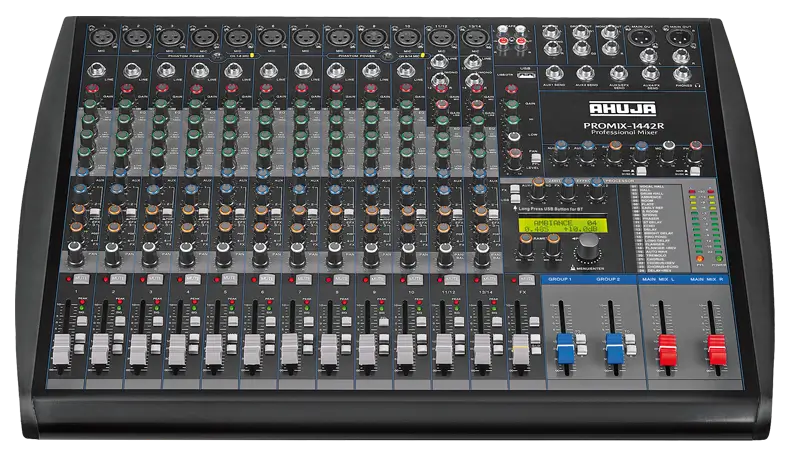800x469 pixels.
Task: Click the USB port
Action: (x=525, y=75)
